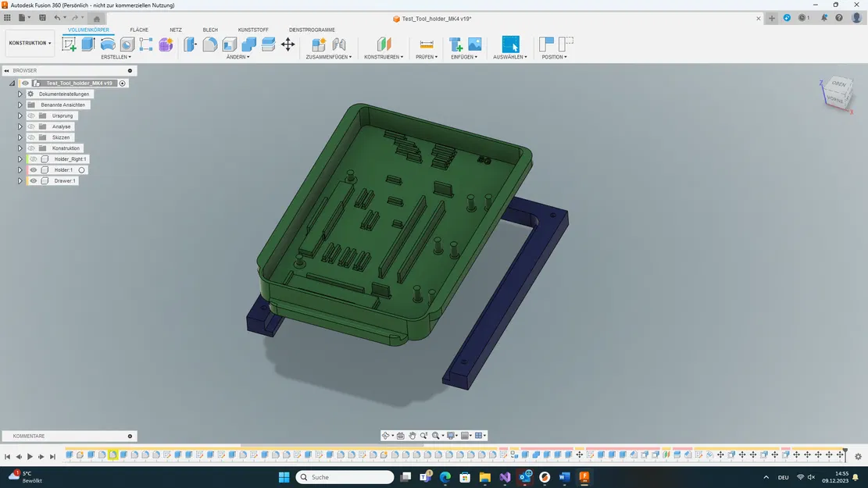Click the Undo arrow
Image resolution: width=868 pixels, height=488 pixels.
pyautogui.click(x=57, y=18)
